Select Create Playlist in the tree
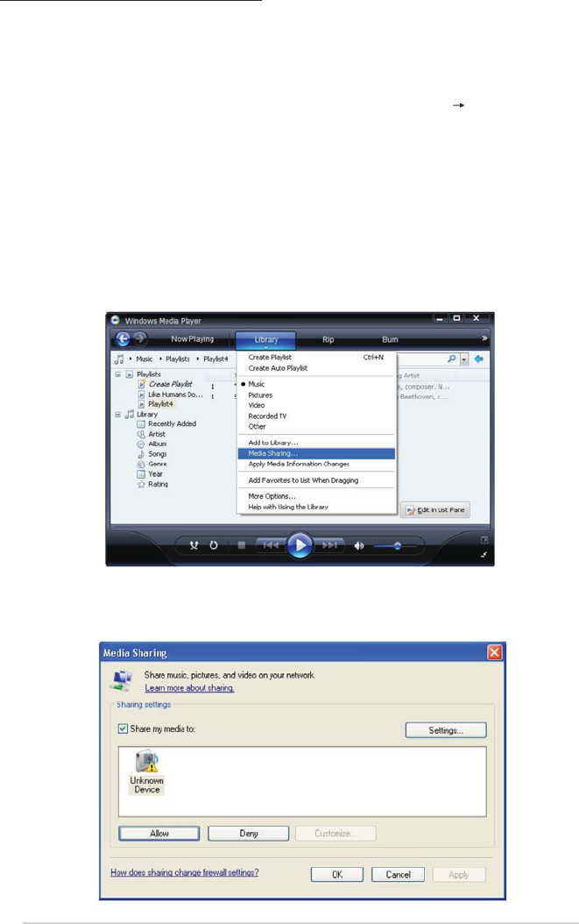 coord(170,384)
